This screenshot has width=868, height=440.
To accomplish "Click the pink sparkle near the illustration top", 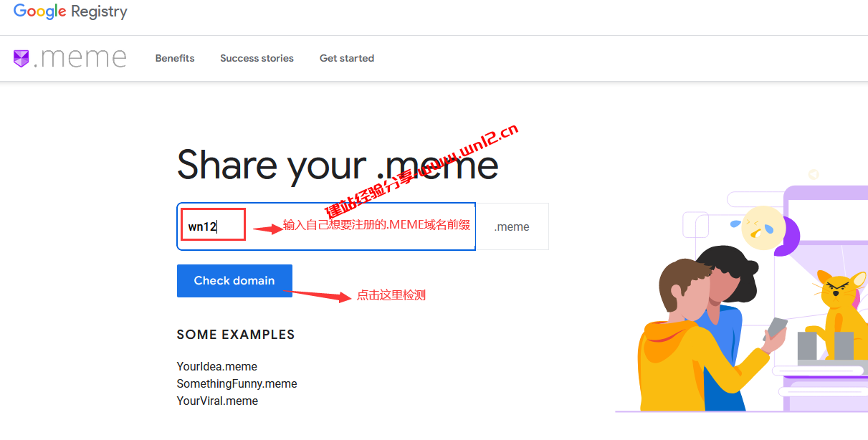I will (x=813, y=174).
